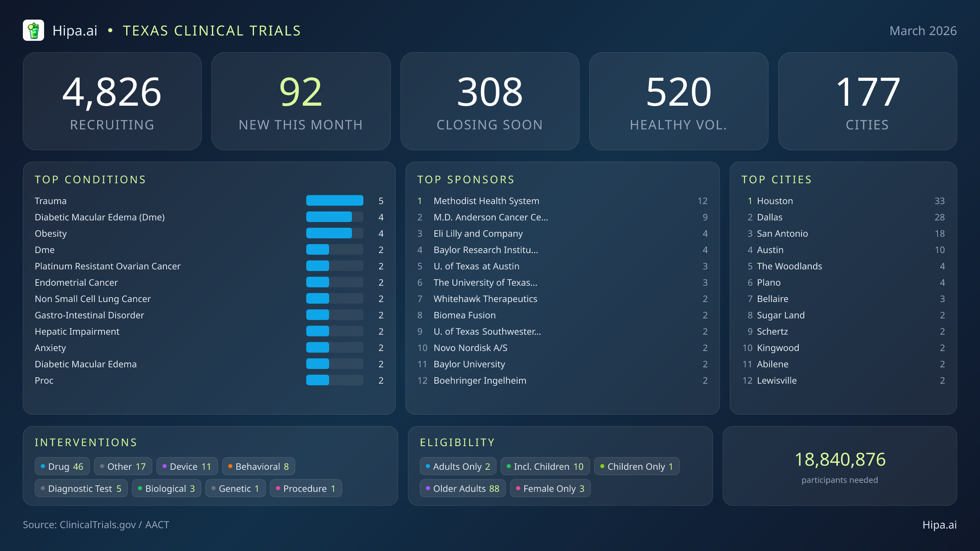This screenshot has width=980, height=551.
Task: Click the Hipa.ai logo icon
Action: [x=34, y=30]
